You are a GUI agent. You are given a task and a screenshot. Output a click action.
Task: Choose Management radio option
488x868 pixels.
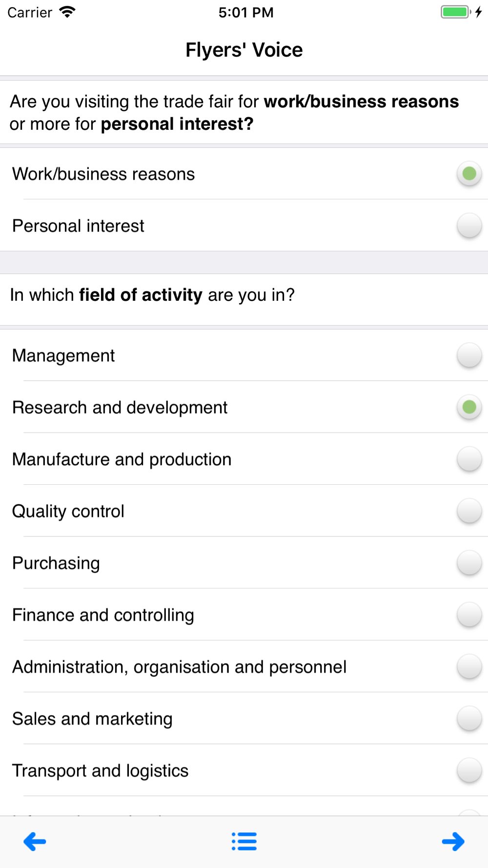(x=469, y=355)
